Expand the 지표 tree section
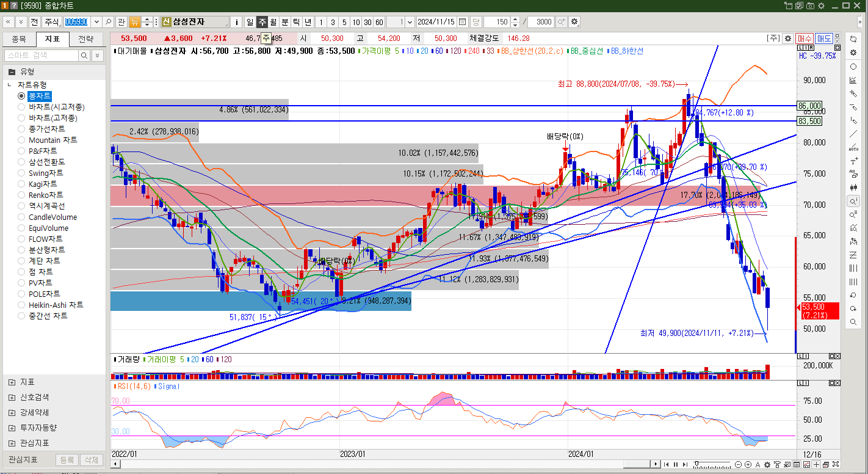This screenshot has width=868, height=474. tap(12, 382)
